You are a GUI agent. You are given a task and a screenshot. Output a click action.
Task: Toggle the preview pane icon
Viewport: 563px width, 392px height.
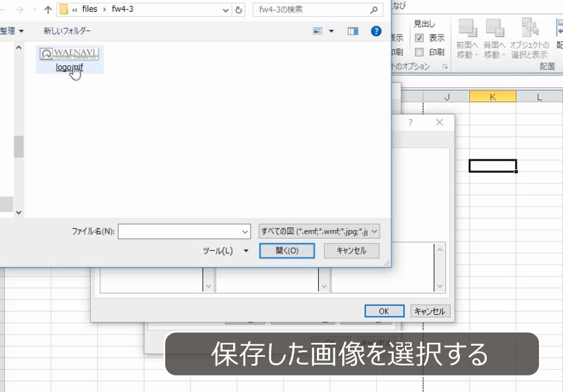tap(352, 30)
